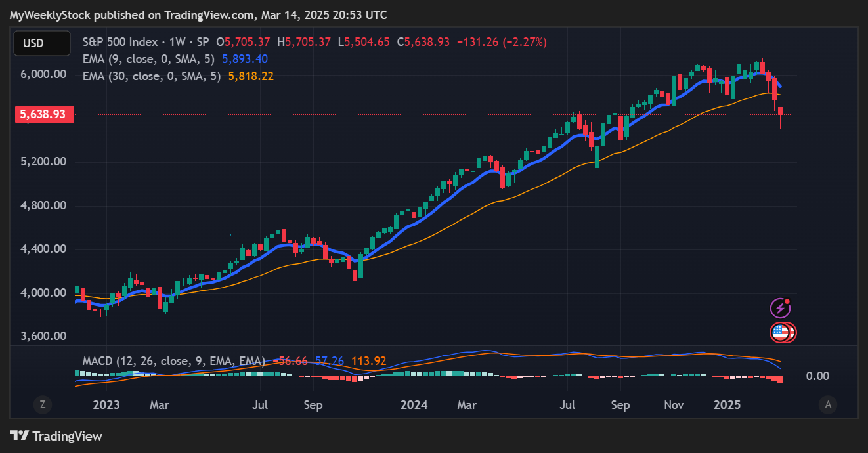The image size is (868, 453).
Task: Click the US flag economic event icon
Action: coord(781,333)
